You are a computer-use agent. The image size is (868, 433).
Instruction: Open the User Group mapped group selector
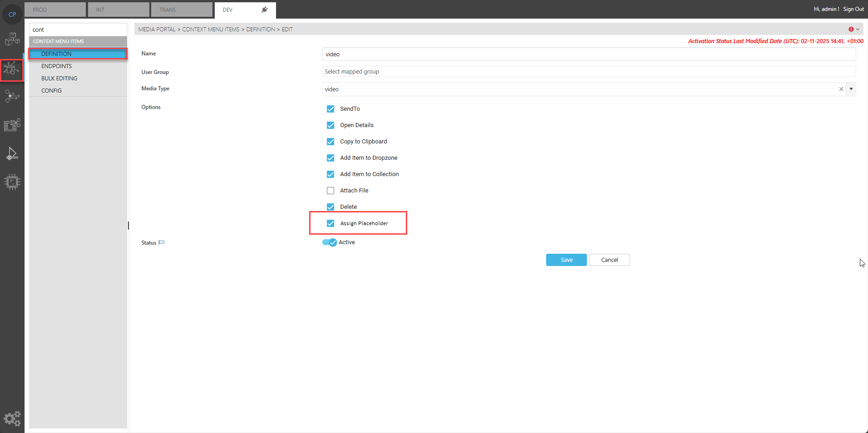point(588,72)
